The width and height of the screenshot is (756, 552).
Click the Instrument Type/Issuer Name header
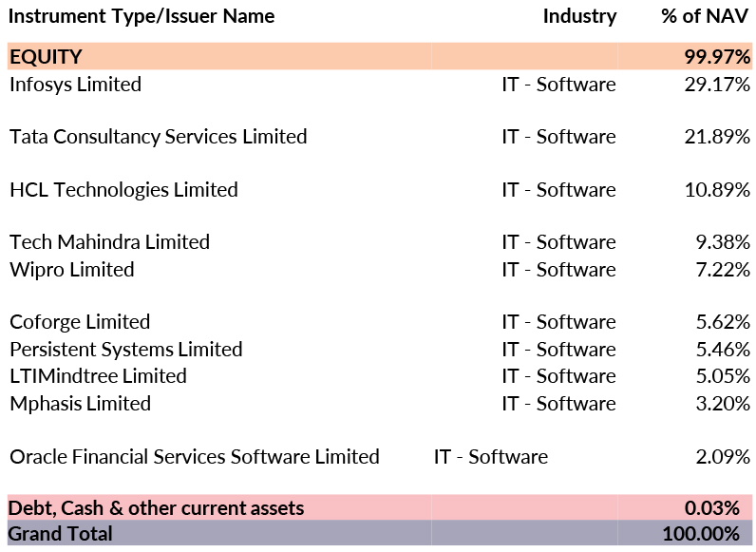point(142,16)
